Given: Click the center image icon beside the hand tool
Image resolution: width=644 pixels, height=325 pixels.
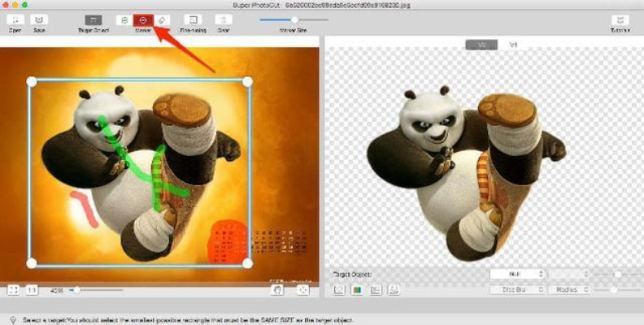Looking at the screenshot, I should 302,289.
